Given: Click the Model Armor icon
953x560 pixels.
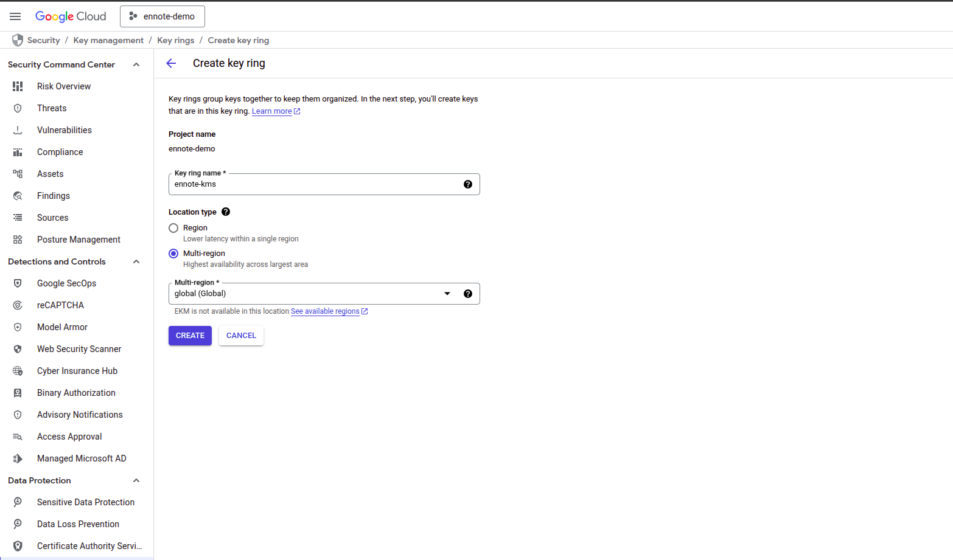Looking at the screenshot, I should pos(18,327).
